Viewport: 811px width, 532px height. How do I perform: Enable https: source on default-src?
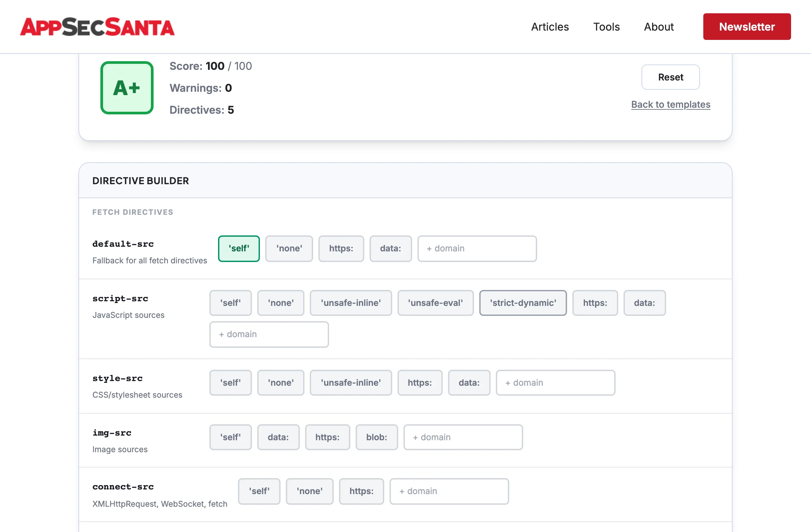tap(341, 248)
